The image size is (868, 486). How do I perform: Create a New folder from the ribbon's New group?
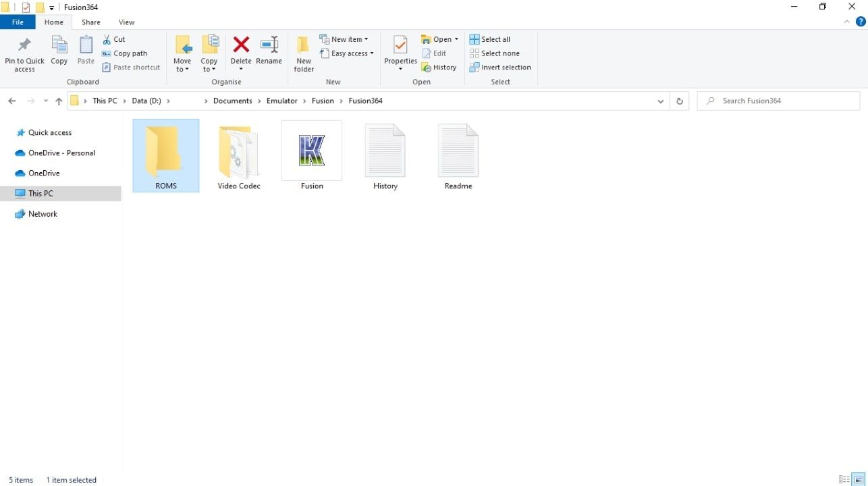(x=304, y=54)
